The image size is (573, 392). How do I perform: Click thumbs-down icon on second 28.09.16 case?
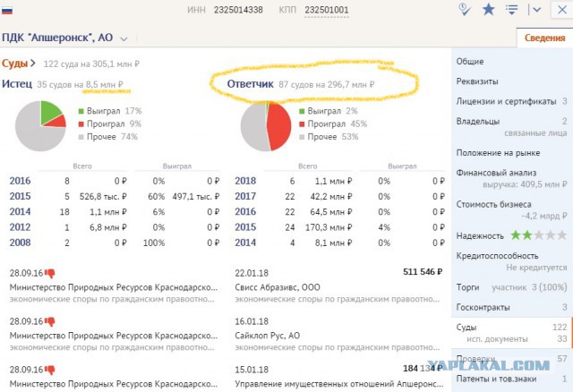[50, 321]
